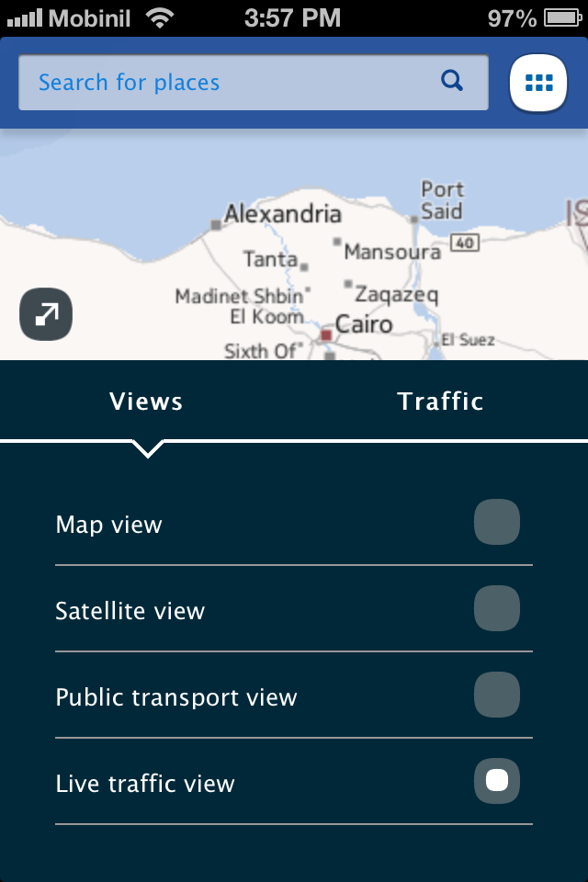The height and width of the screenshot is (882, 588).
Task: Select the Public transport view label
Action: (176, 697)
